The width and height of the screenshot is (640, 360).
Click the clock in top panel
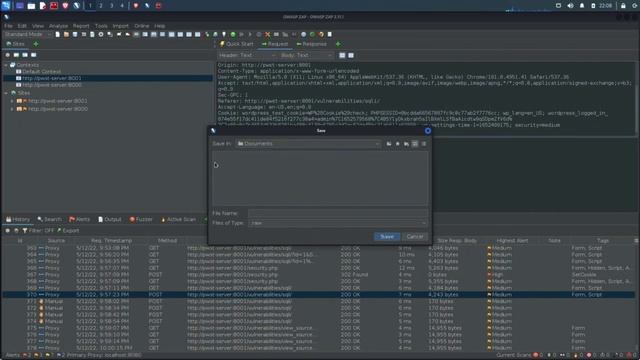605,6
